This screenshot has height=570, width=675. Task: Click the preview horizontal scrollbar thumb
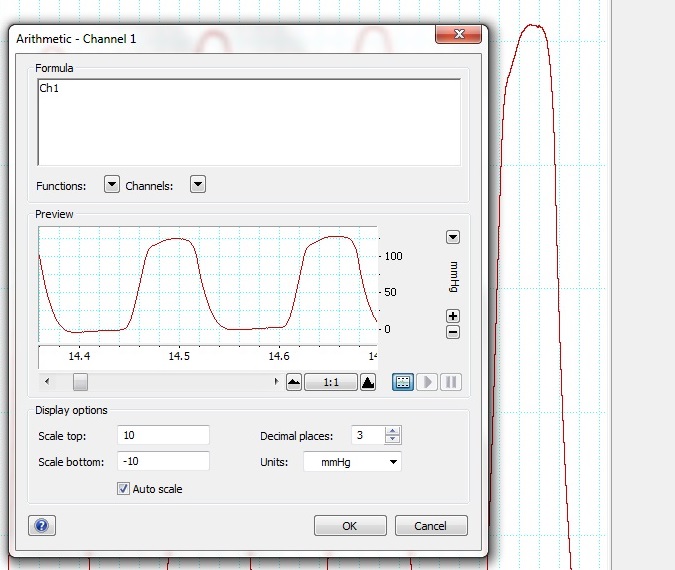(x=80, y=382)
